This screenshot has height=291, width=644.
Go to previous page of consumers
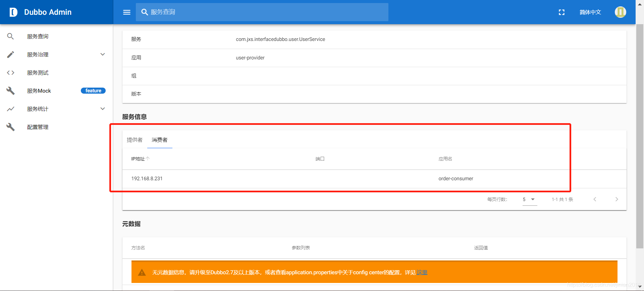(x=595, y=199)
